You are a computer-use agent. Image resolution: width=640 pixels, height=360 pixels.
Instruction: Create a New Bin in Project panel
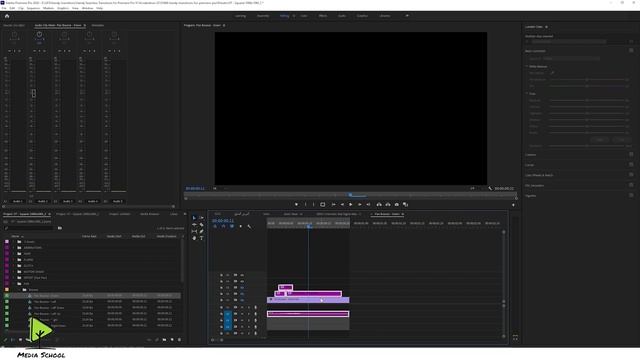point(164,340)
